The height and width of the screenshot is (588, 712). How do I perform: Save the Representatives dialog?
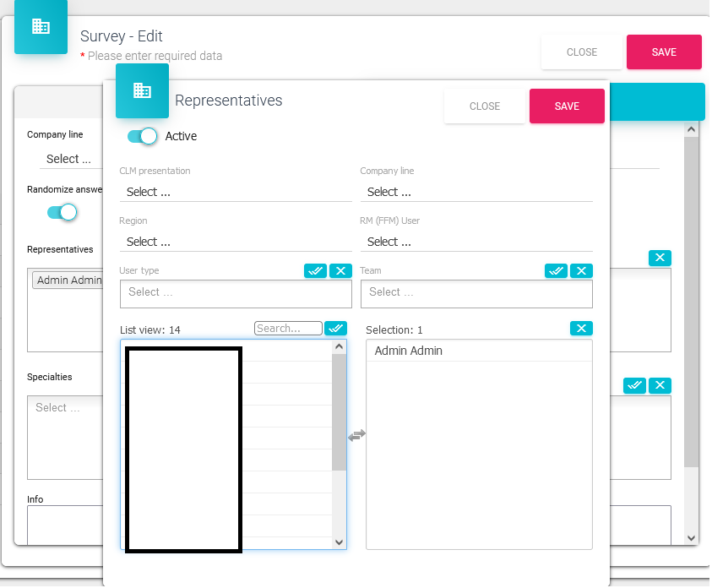click(x=567, y=106)
